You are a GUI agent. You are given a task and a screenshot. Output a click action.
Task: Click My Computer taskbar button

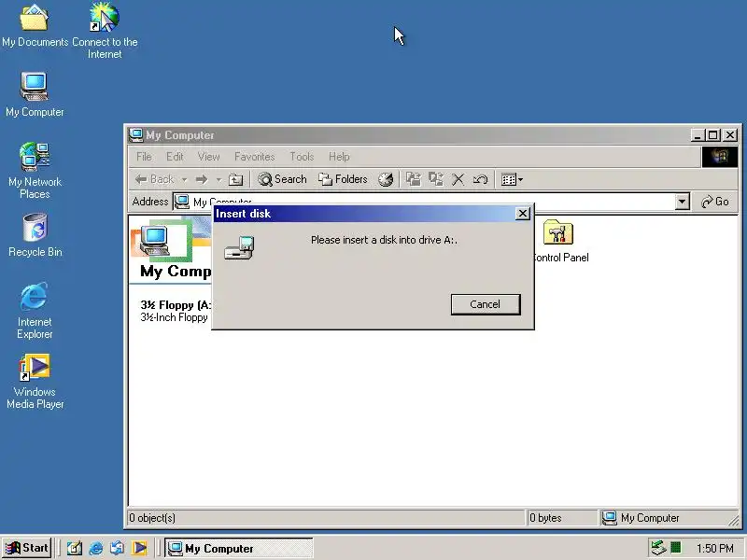pyautogui.click(x=239, y=548)
